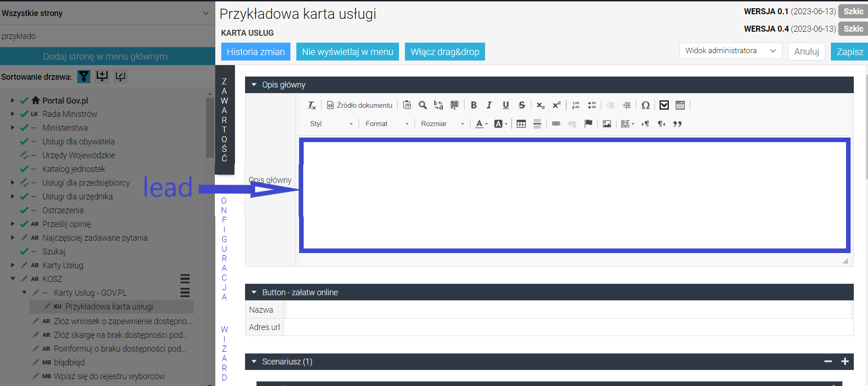Insert a hyperlink
Viewport: 868px width, 386px height.
point(556,124)
